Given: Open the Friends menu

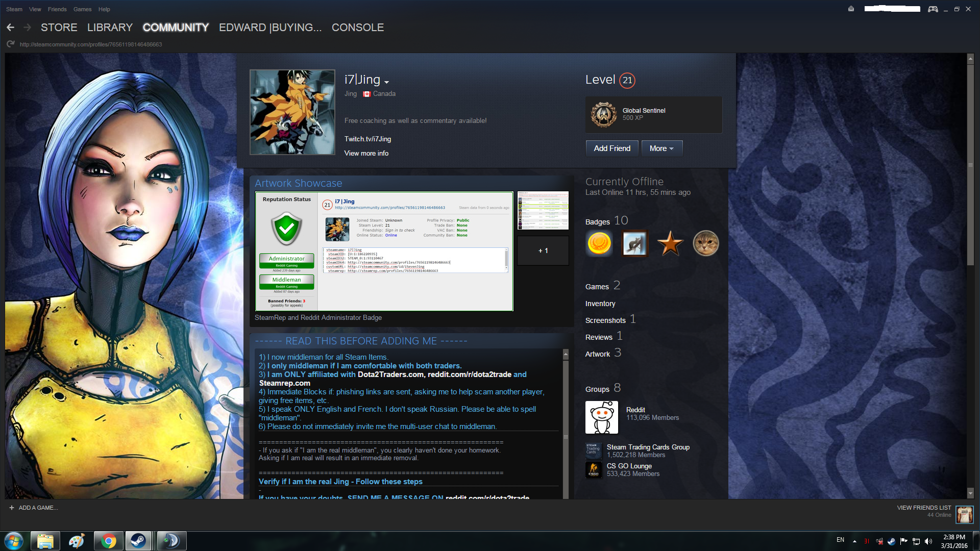Looking at the screenshot, I should pyautogui.click(x=57, y=9).
